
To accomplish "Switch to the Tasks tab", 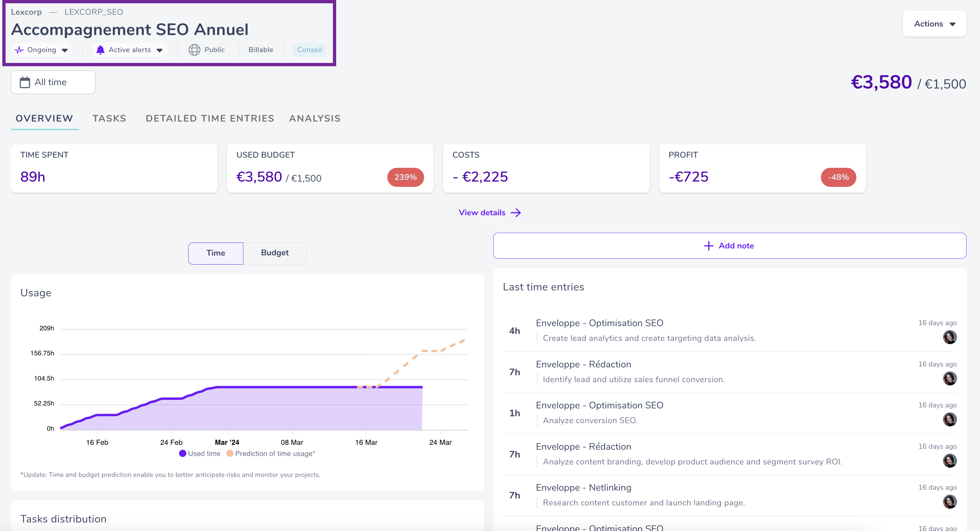I will pyautogui.click(x=109, y=119).
